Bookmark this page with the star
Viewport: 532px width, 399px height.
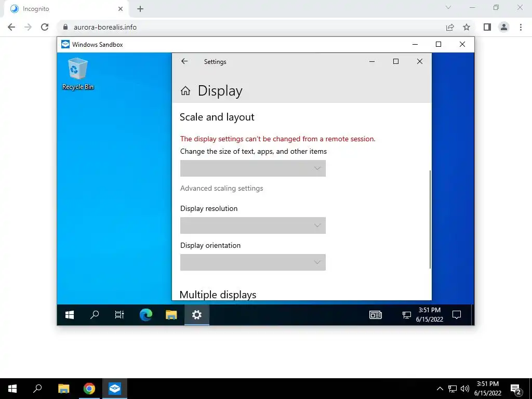pyautogui.click(x=467, y=27)
